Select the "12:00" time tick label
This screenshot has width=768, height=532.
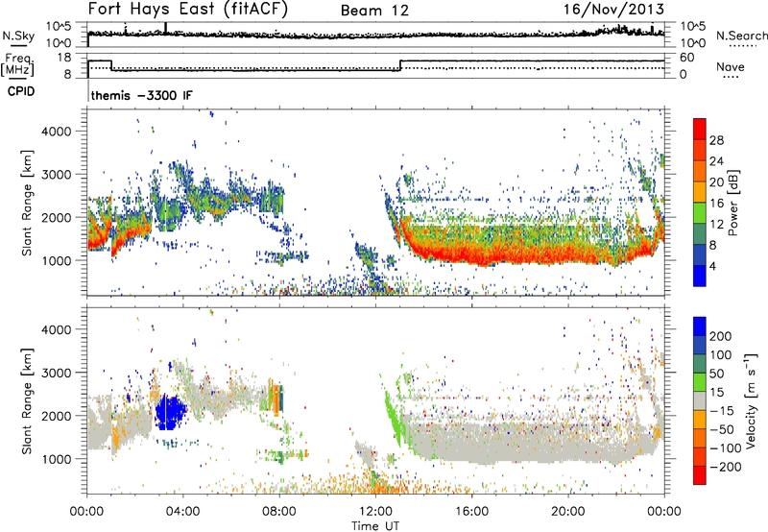(x=375, y=512)
